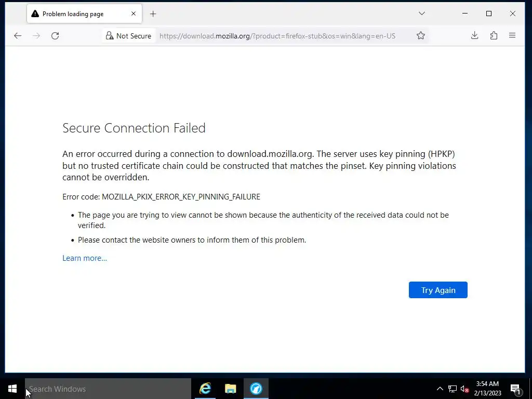Image resolution: width=532 pixels, height=399 pixels.
Task: Select the Problem loading page tab
Action: (84, 14)
